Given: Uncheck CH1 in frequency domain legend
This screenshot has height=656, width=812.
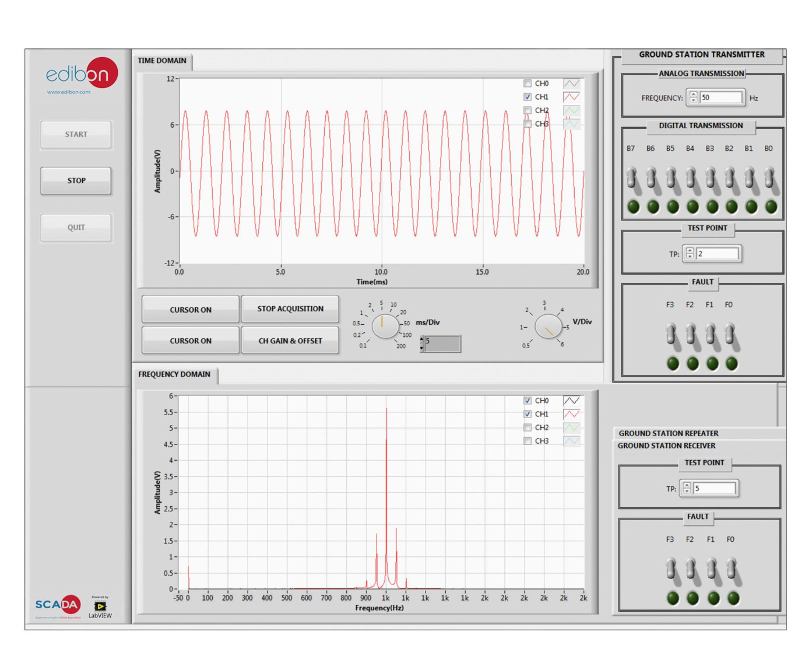Looking at the screenshot, I should (x=528, y=414).
